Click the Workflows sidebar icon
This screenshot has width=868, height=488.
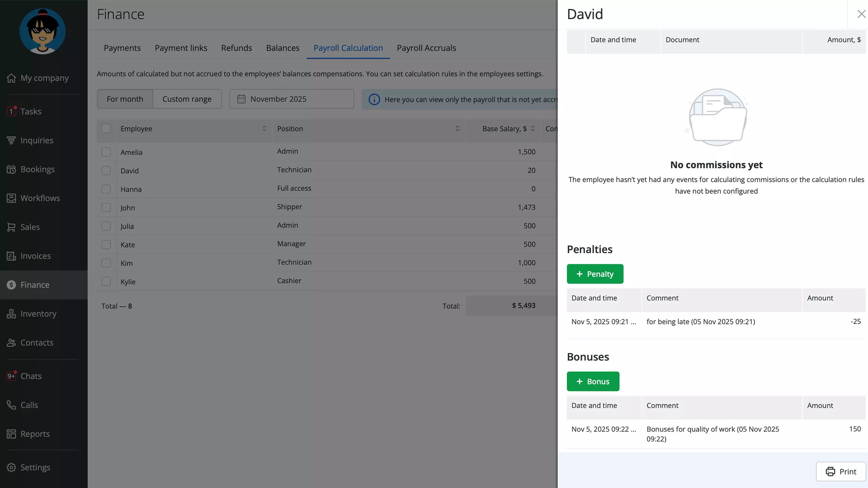click(x=11, y=198)
